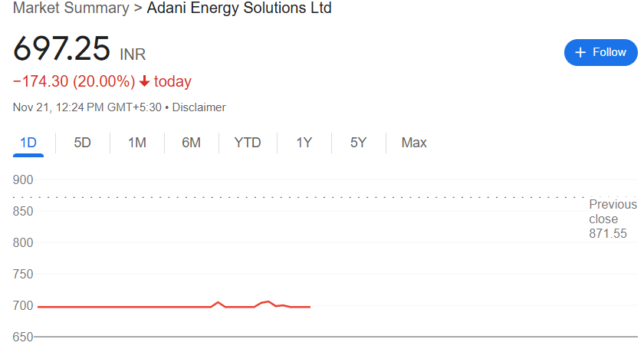Click the Follow button label
Screen dimensions: 644x359
[x=609, y=52]
